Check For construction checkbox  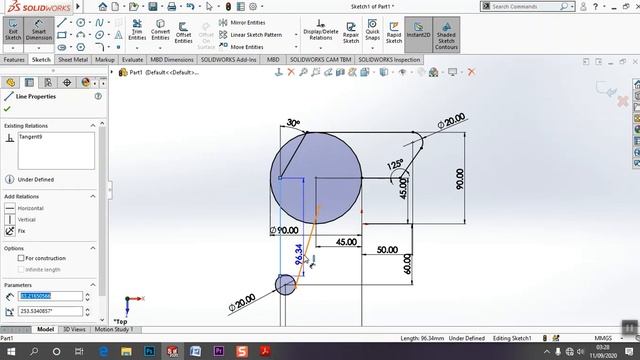[x=21, y=258]
